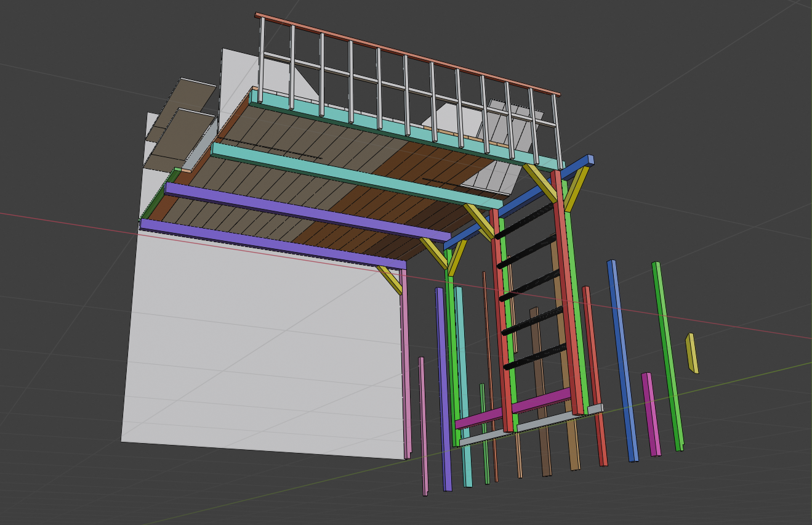812x525 pixels.
Task: Select the yellow diagonal brace under the lowest purple beam
Action: pyautogui.click(x=390, y=279)
